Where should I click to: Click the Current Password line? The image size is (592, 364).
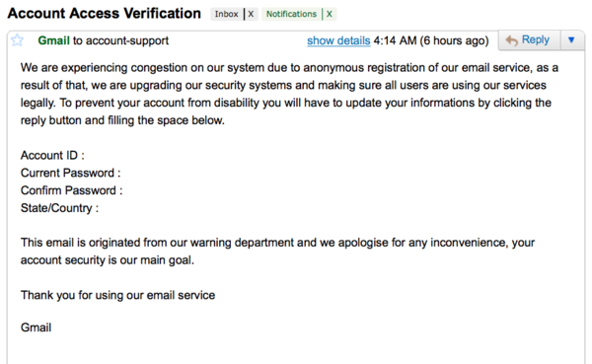coord(71,173)
